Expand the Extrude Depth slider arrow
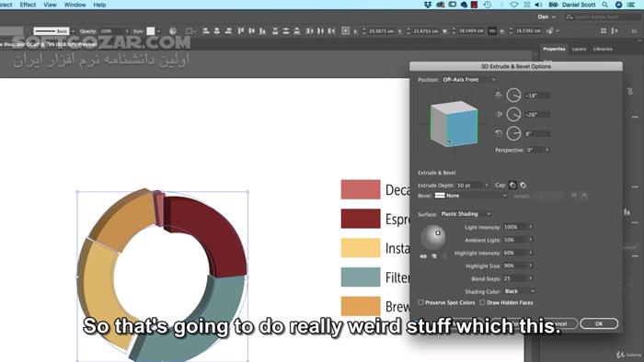The height and width of the screenshot is (362, 644). point(487,186)
